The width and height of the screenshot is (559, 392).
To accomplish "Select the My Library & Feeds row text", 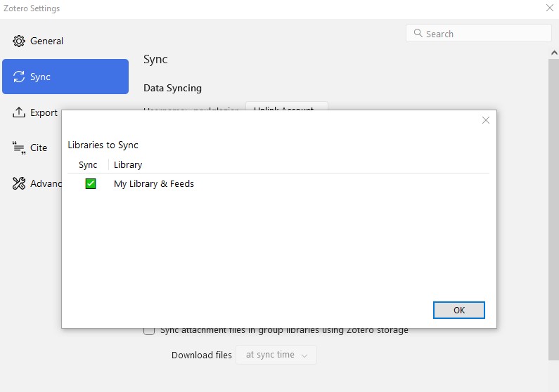I will pos(154,184).
